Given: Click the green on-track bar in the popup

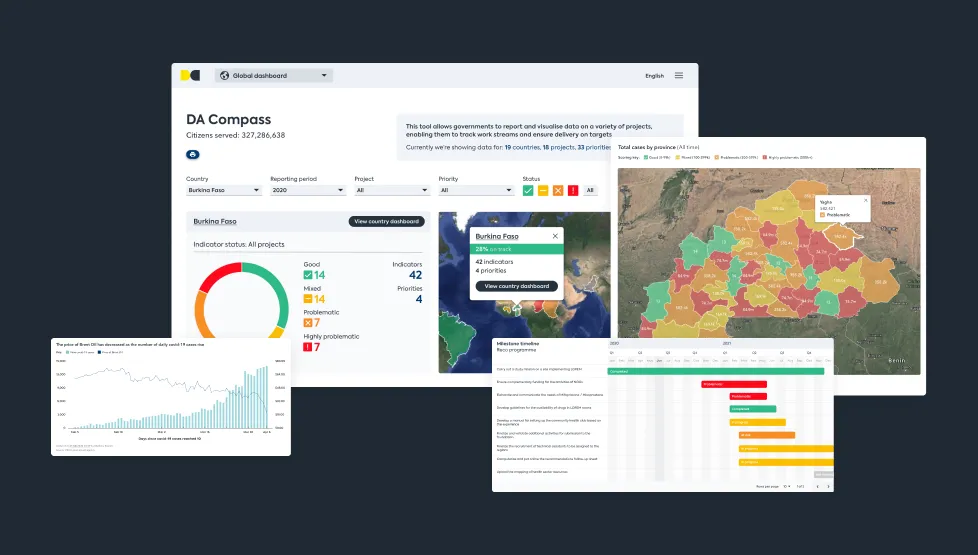Looking at the screenshot, I should (516, 249).
